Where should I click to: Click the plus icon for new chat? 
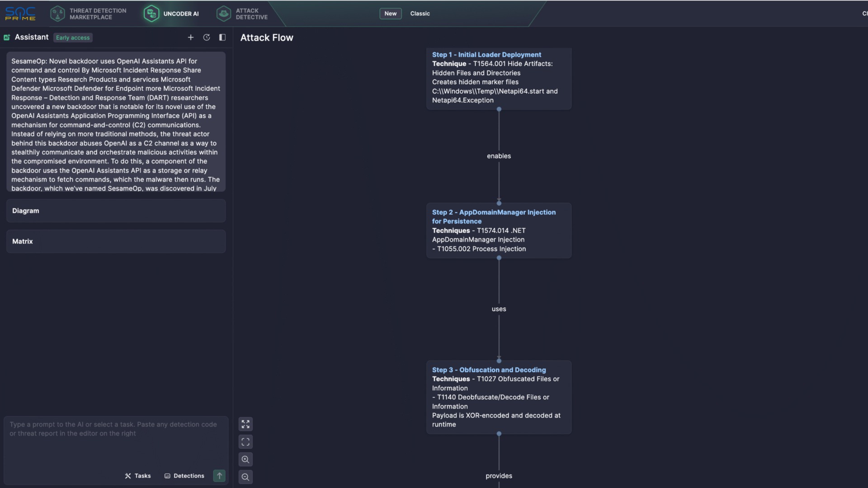pyautogui.click(x=190, y=38)
